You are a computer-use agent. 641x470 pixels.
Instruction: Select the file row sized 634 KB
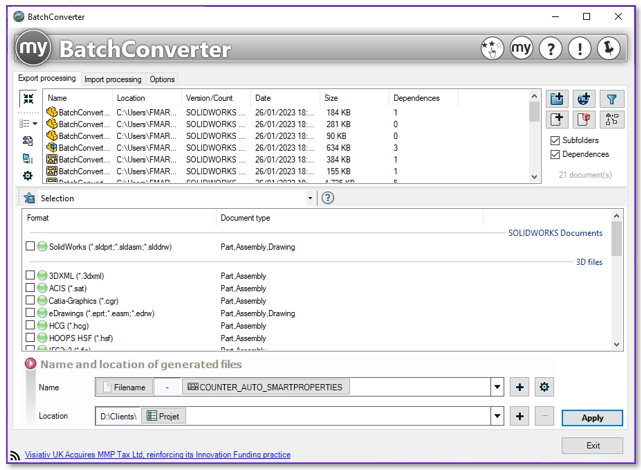286,148
